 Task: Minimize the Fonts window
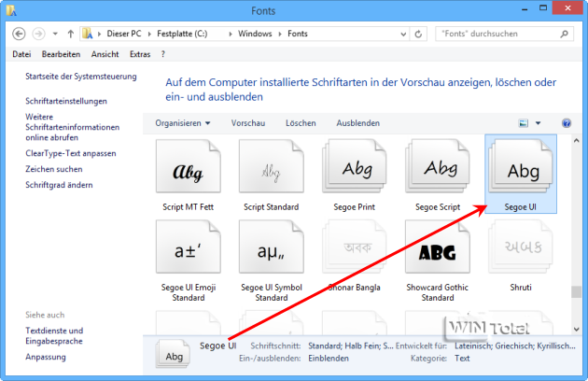pos(525,9)
